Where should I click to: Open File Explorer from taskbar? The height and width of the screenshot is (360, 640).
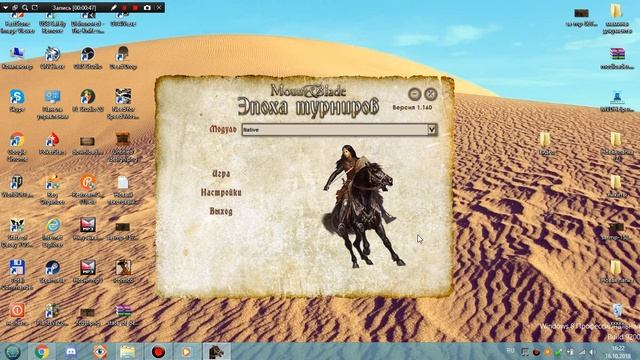[x=127, y=351]
